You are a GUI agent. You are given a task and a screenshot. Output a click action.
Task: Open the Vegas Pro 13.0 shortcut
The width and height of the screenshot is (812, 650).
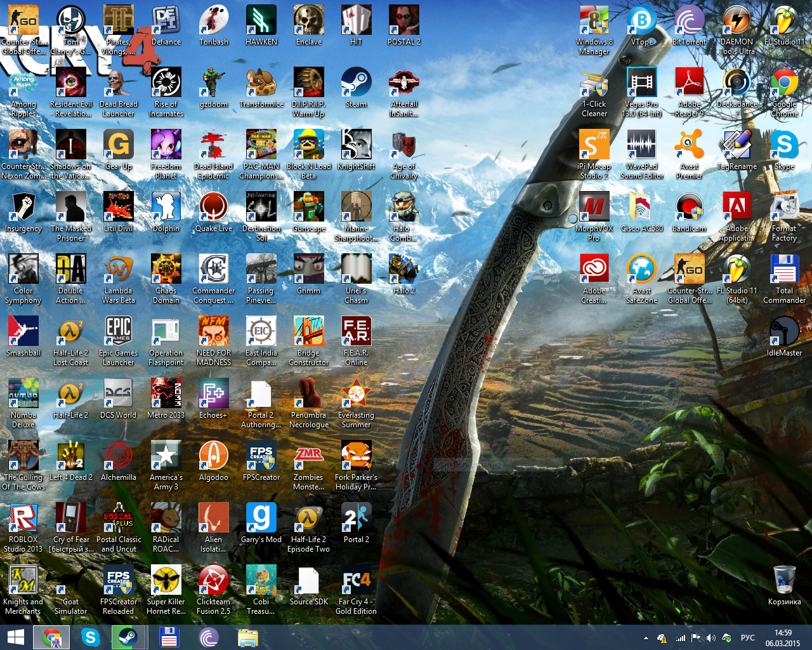pos(642,93)
